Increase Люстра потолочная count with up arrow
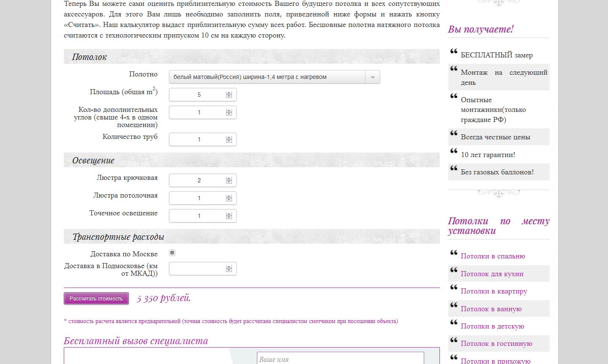This screenshot has height=364, width=608. 229,196
